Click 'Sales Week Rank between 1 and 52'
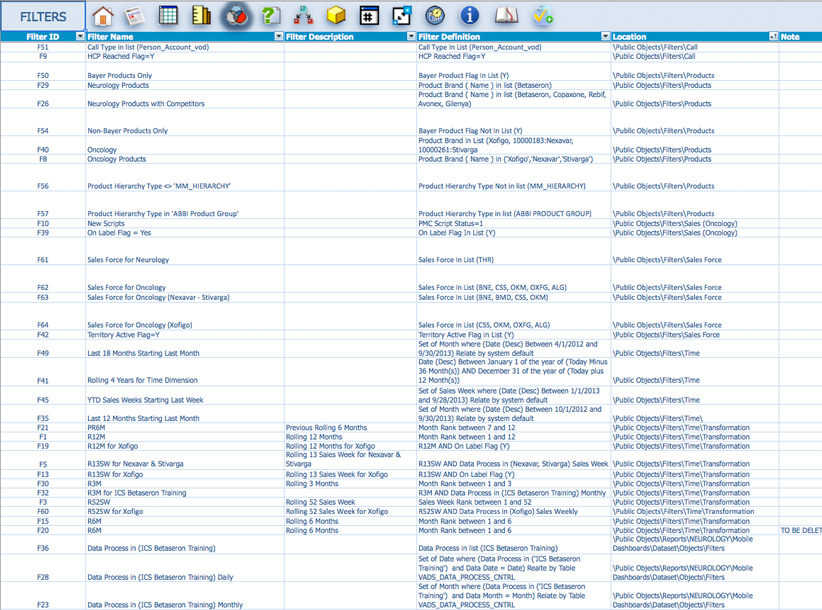Image resolution: width=822 pixels, height=610 pixels. pyautogui.click(x=475, y=503)
